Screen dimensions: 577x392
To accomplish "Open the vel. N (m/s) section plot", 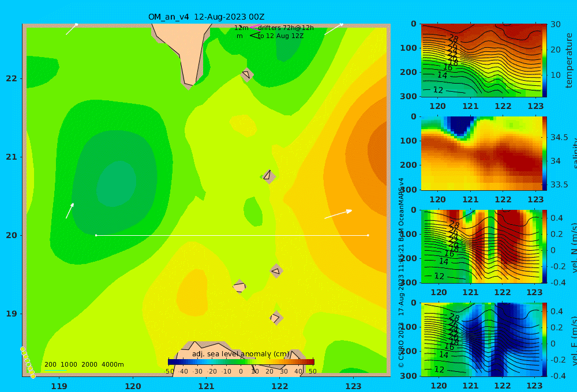I will pos(481,246).
